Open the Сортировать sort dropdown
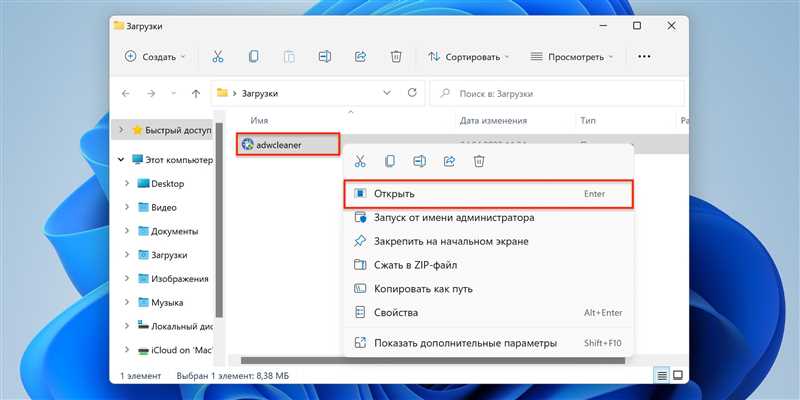800x400 pixels. [469, 57]
